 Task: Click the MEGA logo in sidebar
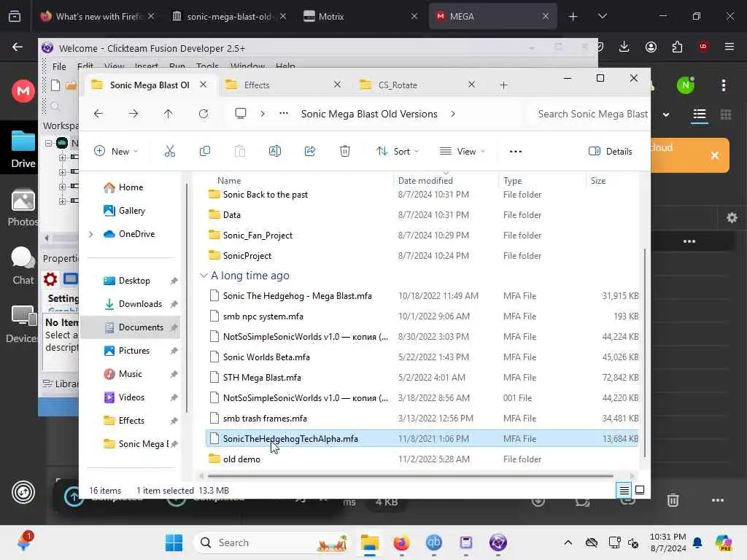point(23,90)
